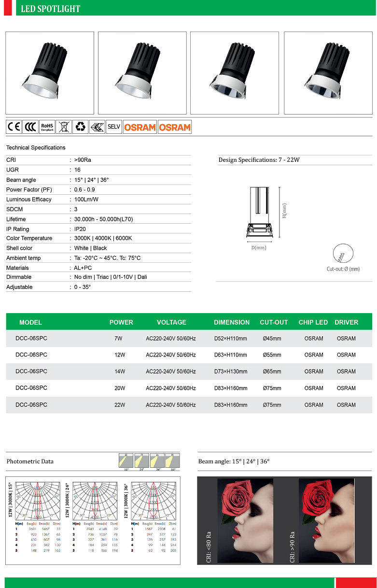Screen dimensions: 377x588
Task: Select the 36° beam angle icon
Action: (x=157, y=460)
